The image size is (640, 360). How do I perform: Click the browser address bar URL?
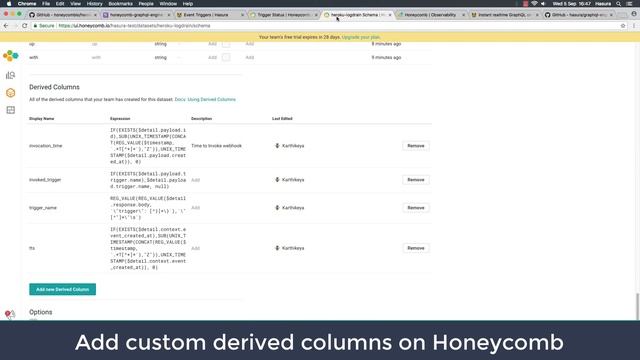tap(134, 26)
